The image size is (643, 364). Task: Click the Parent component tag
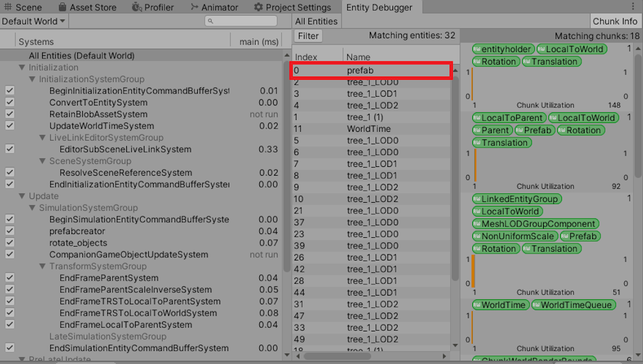[x=492, y=131]
